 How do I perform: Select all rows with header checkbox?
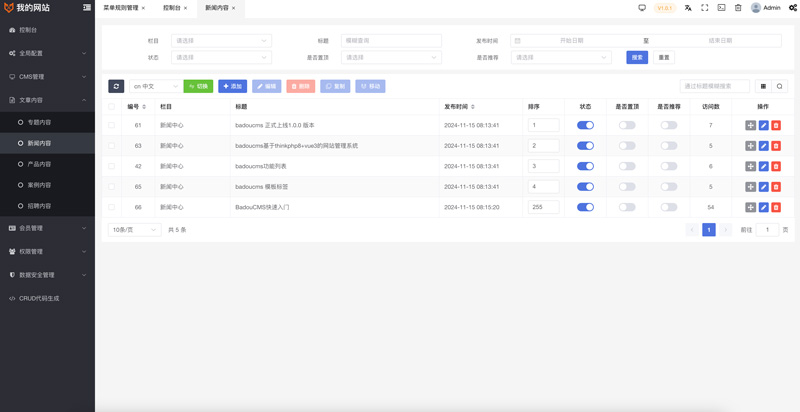(111, 107)
